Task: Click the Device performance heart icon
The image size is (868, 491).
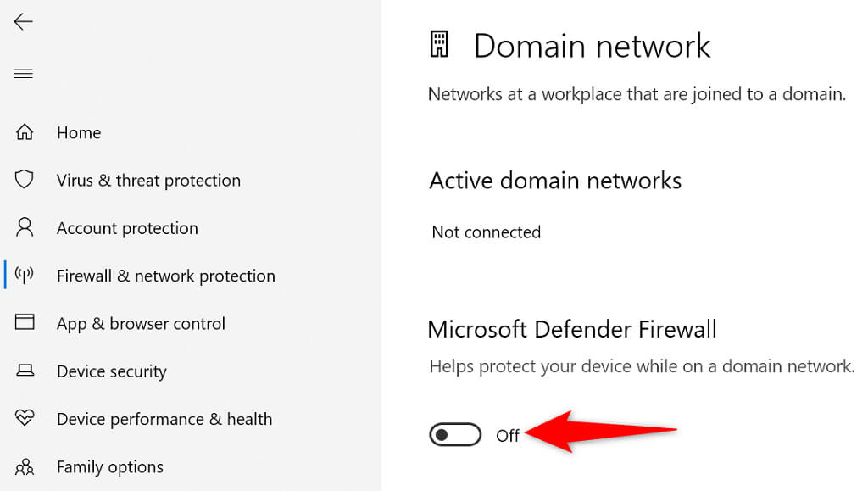Action: point(25,418)
